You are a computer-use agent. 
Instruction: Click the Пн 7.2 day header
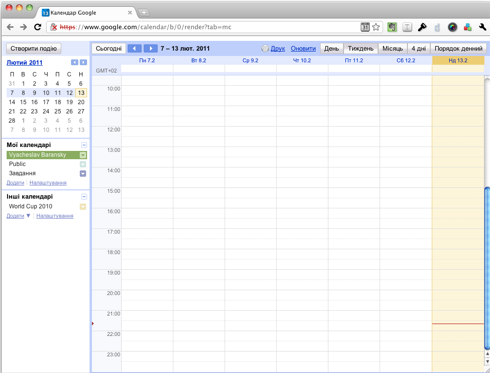coord(147,60)
